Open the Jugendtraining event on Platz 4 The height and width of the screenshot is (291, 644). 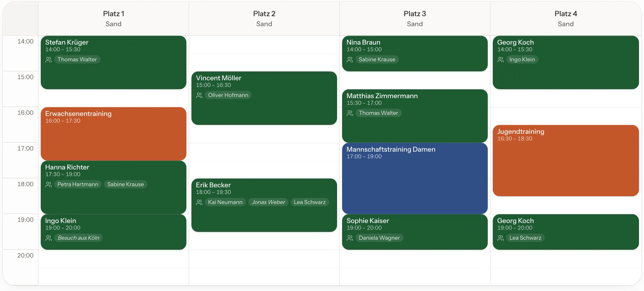566,161
